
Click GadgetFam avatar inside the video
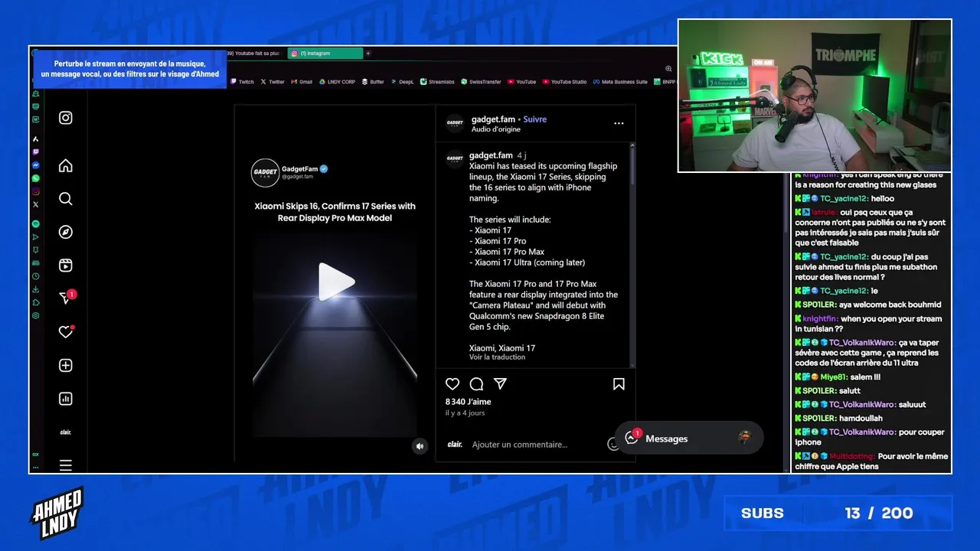[x=265, y=173]
